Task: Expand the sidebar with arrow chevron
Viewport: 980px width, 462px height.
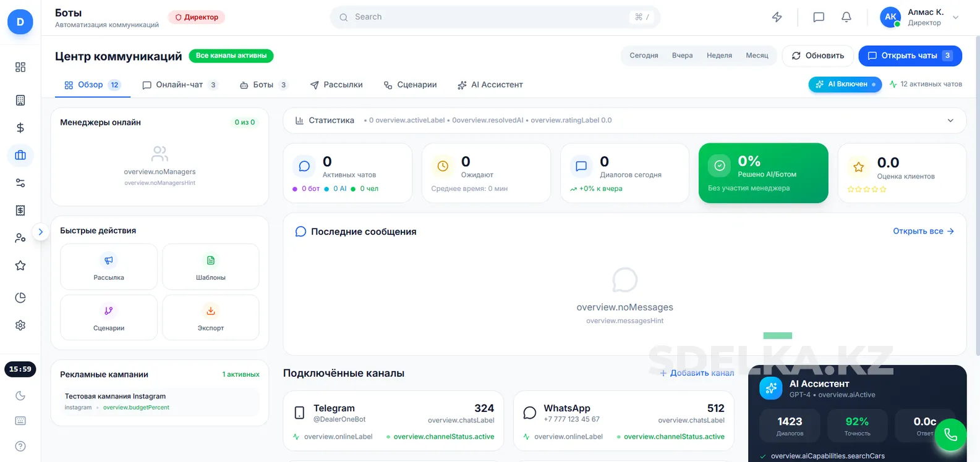Action: [x=41, y=232]
